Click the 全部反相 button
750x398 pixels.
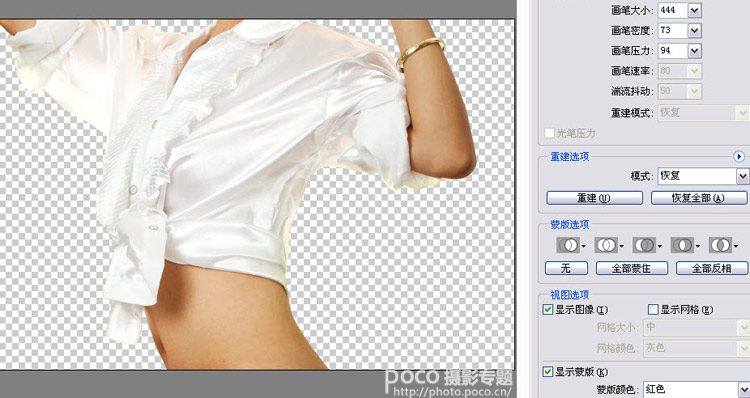712,268
